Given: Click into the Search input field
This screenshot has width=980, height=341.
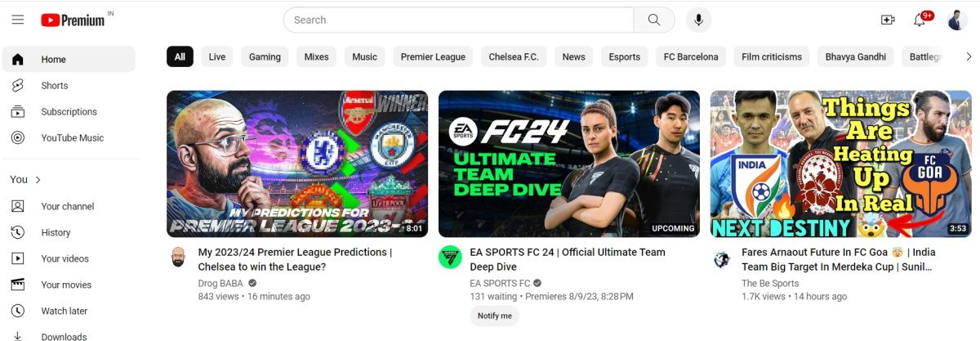Looking at the screenshot, I should 458,20.
